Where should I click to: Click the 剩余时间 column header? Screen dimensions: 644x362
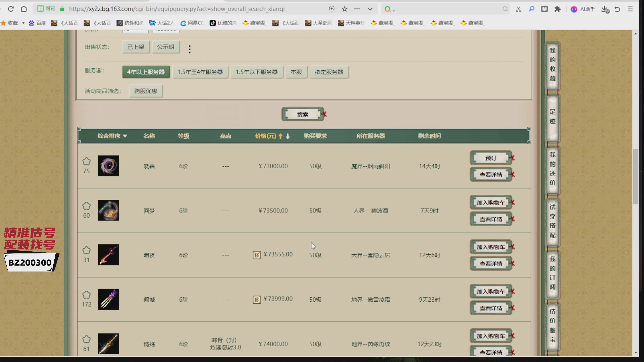pyautogui.click(x=430, y=136)
